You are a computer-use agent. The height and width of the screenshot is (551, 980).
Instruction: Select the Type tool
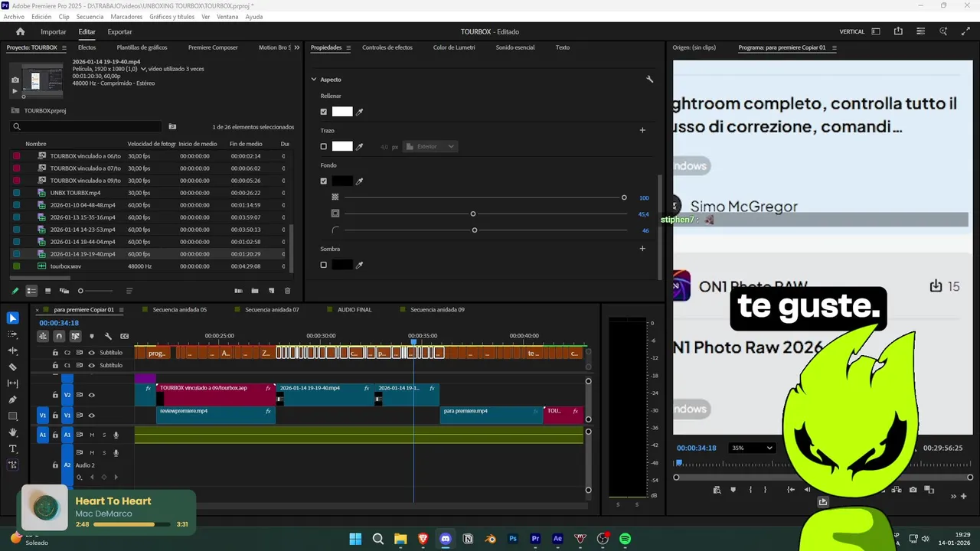point(12,448)
